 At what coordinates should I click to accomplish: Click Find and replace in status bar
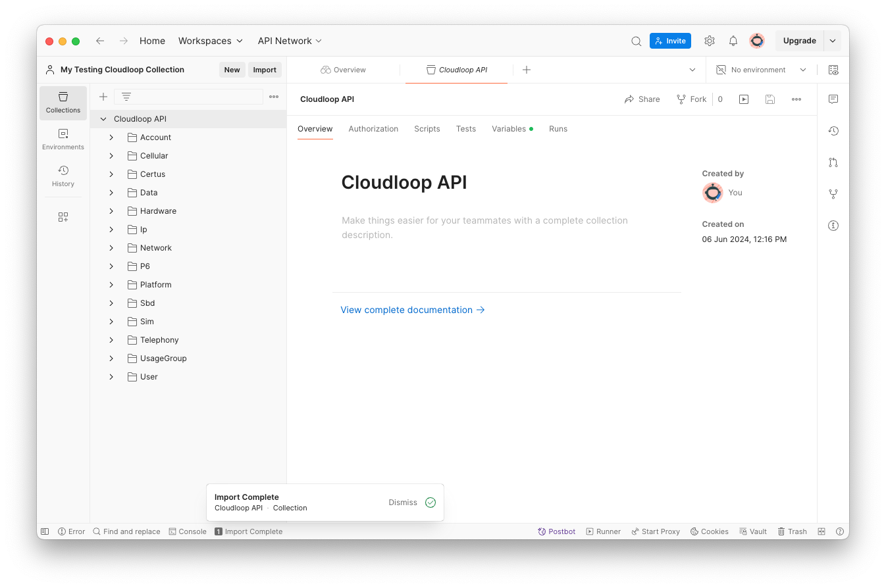point(126,531)
